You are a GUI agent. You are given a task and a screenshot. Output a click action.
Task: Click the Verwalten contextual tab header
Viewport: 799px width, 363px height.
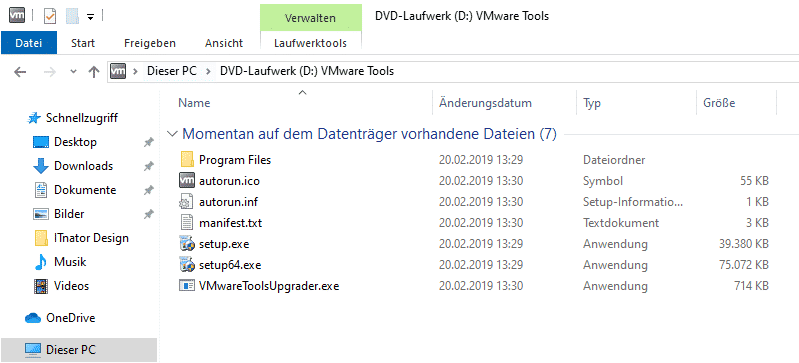point(310,18)
